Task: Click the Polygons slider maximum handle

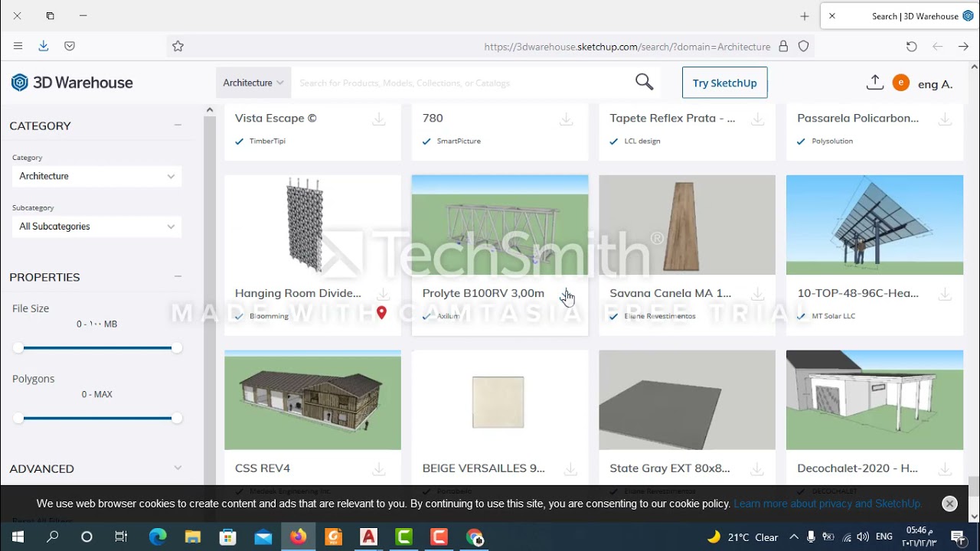Action: coord(177,419)
